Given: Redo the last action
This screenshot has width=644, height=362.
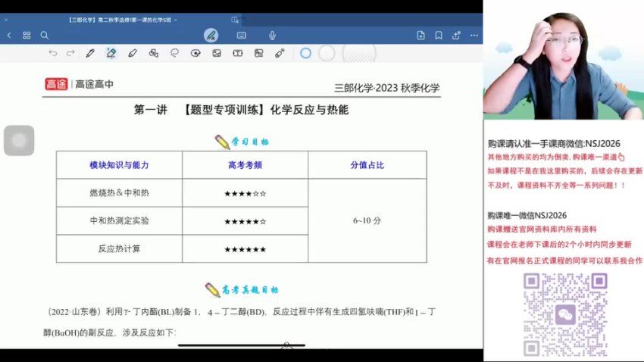Looking at the screenshot, I should point(70,53).
